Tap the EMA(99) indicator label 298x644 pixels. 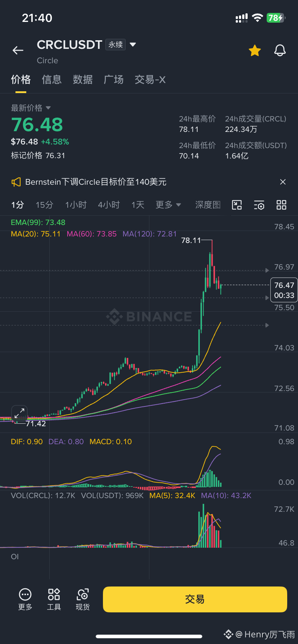tap(38, 222)
